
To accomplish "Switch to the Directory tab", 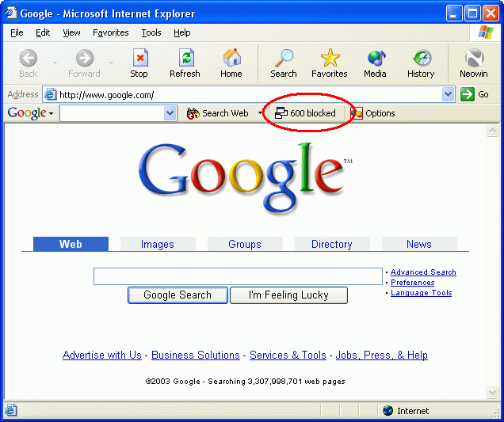I will pyautogui.click(x=332, y=244).
